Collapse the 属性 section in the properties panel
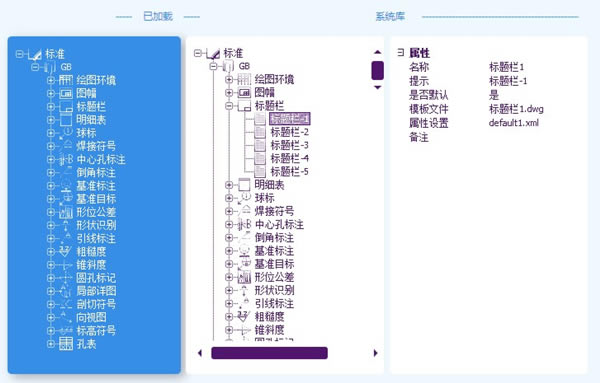The height and width of the screenshot is (383, 600). point(400,52)
